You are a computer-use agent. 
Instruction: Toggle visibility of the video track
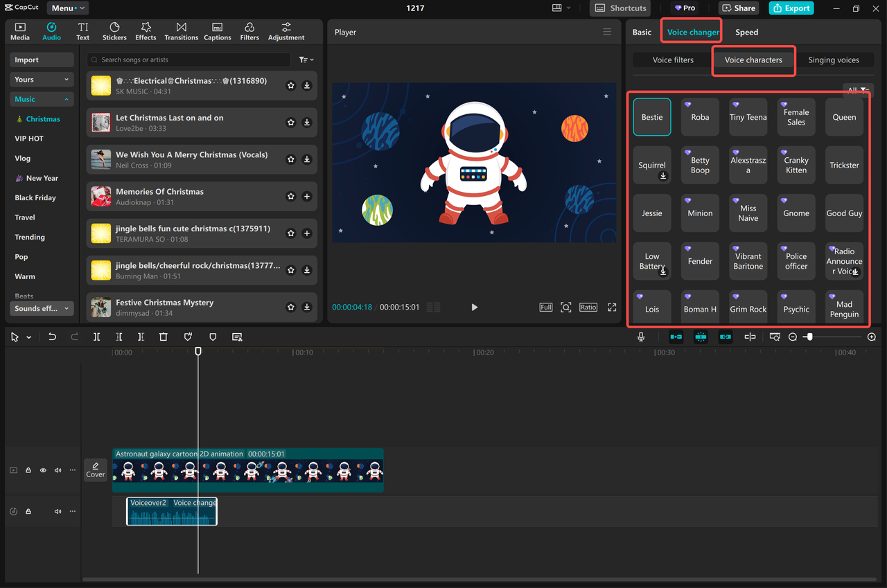click(x=42, y=470)
